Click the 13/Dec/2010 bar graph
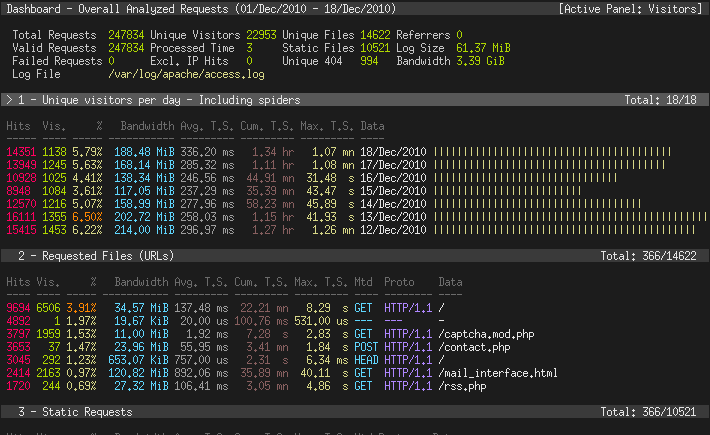710x435 pixels. [570, 217]
